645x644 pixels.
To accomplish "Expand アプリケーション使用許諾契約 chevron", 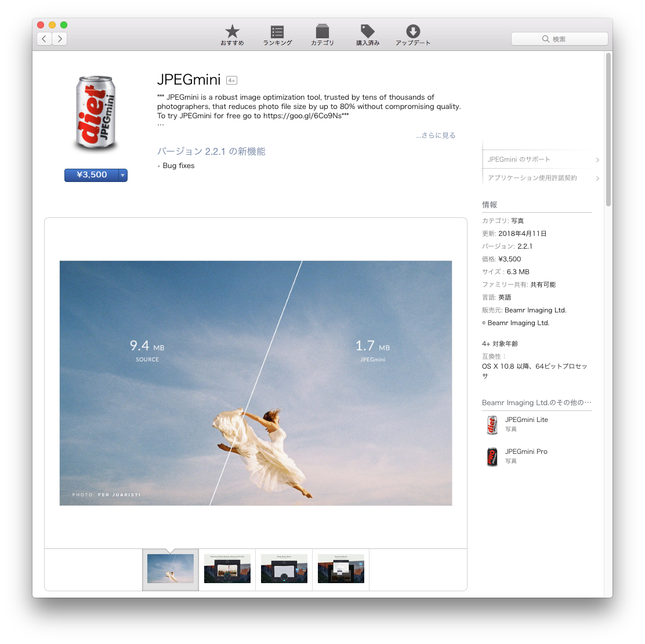I will (x=597, y=178).
